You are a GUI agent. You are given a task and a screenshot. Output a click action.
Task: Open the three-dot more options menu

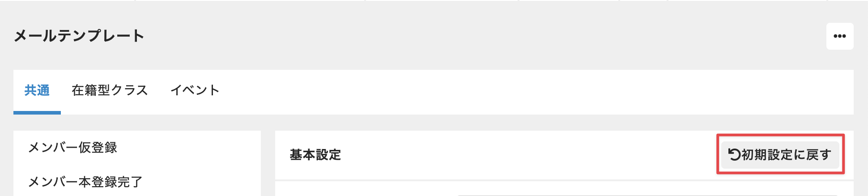click(x=839, y=36)
